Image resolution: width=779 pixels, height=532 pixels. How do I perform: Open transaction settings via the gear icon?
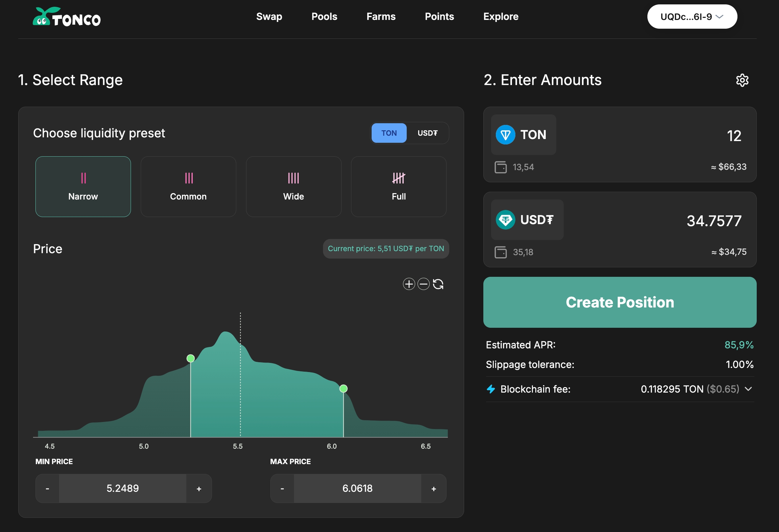click(742, 80)
